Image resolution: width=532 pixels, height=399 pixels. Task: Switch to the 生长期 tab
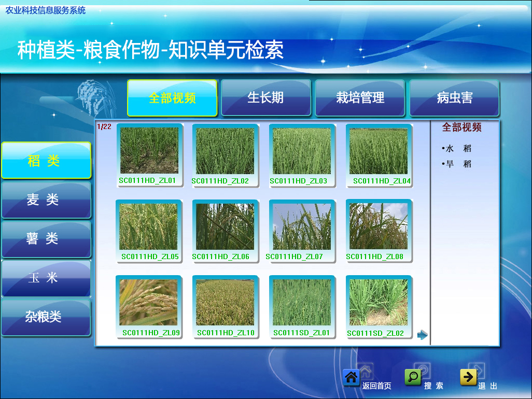click(266, 98)
